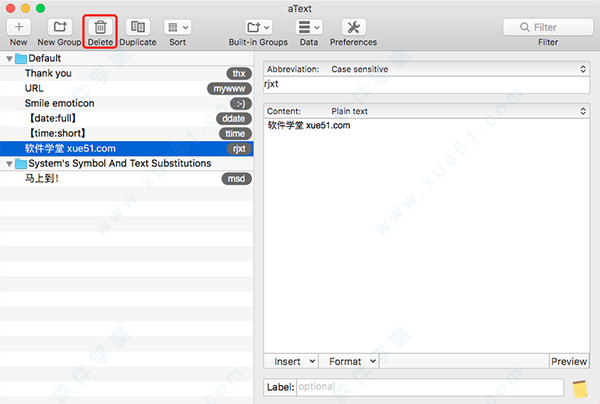Viewport: 600px width, 404px height.
Task: Click the ddate abbreviation badge
Action: [233, 119]
